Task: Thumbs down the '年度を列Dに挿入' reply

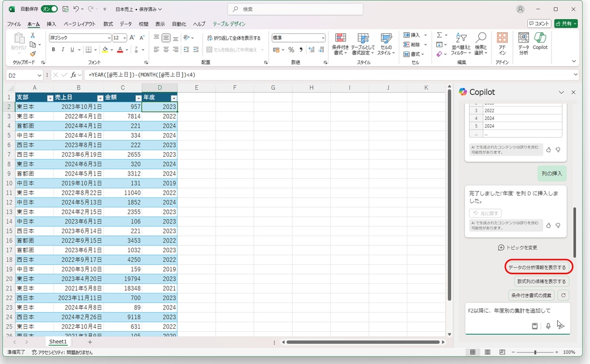Action: point(558,225)
